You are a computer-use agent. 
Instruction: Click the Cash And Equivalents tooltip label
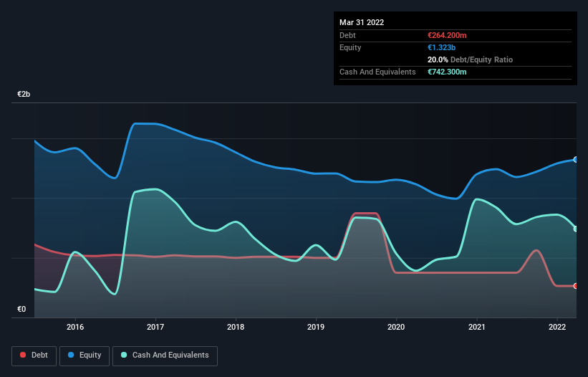pyautogui.click(x=377, y=72)
